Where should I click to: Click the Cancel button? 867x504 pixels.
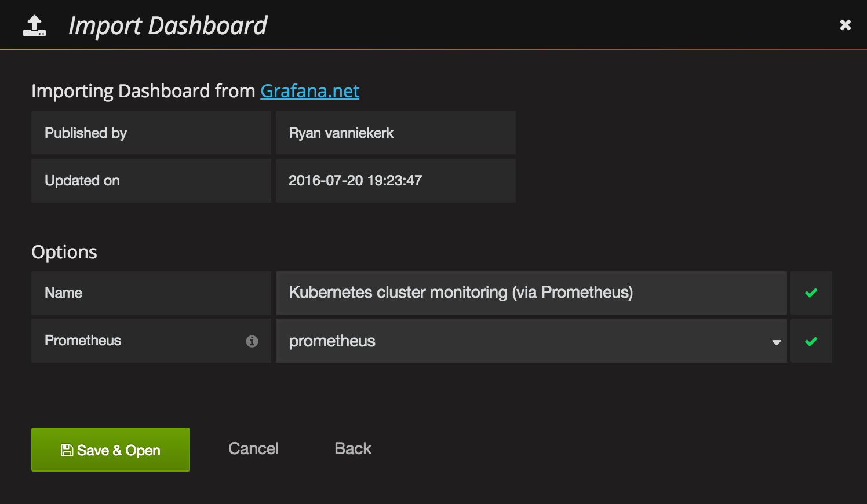[x=253, y=448]
